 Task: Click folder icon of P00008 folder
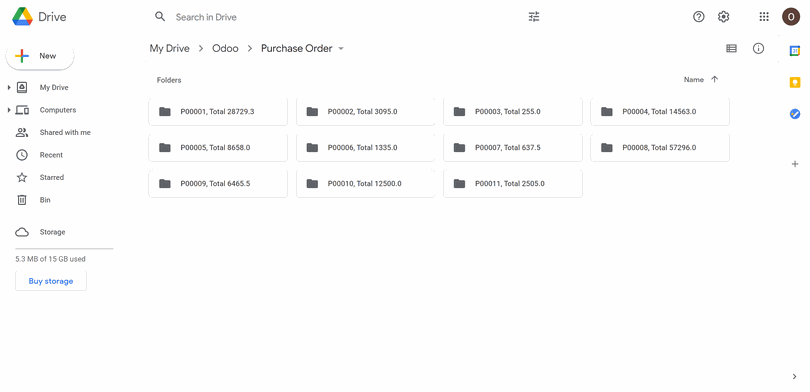(x=606, y=148)
